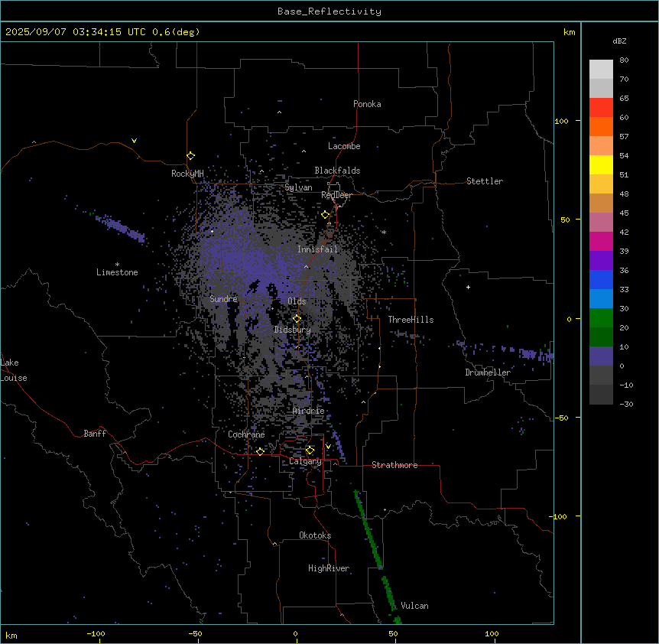
Task: Click the Lacombe town label
Action: [x=344, y=146]
